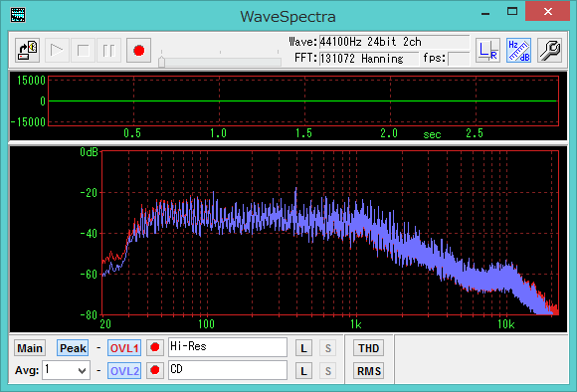Start recording with the red record button
The width and height of the screenshot is (577, 392).
click(x=138, y=51)
